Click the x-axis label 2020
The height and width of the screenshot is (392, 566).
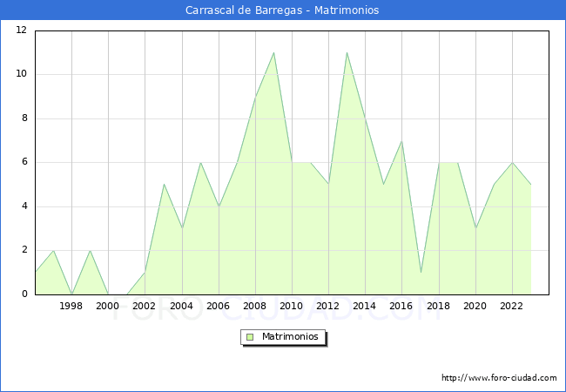tap(475, 306)
